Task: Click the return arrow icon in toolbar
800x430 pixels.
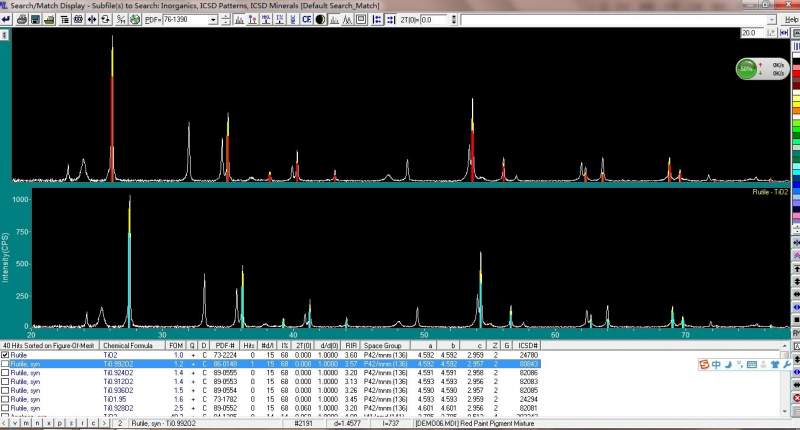Action: 6,19
